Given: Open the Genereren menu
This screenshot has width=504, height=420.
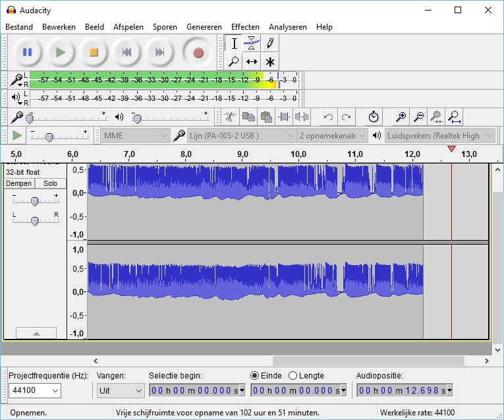Looking at the screenshot, I should coord(204,27).
